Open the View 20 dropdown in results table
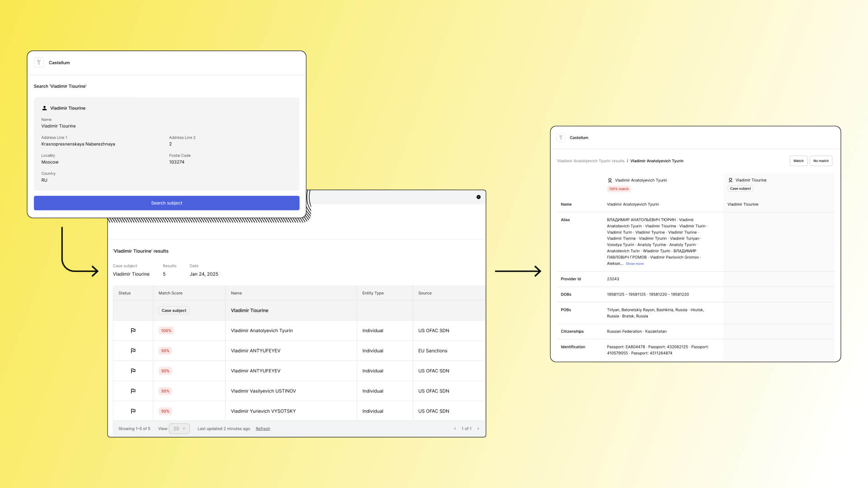This screenshot has width=868, height=488. coord(179,428)
